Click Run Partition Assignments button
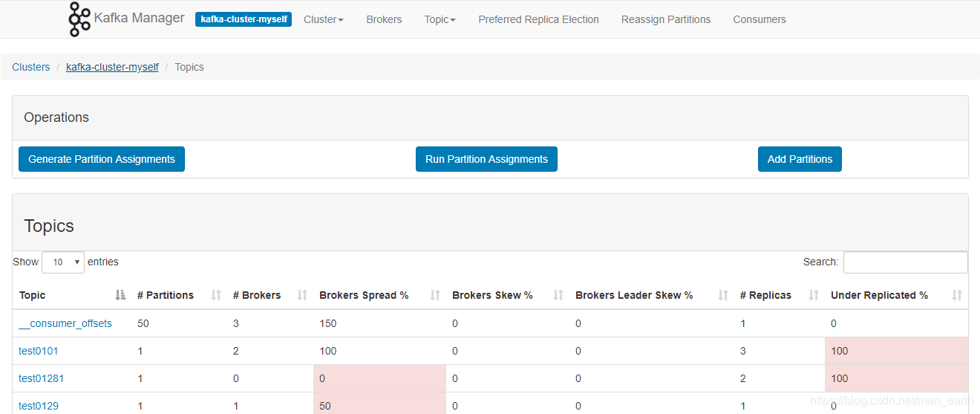This screenshot has height=414, width=980. [486, 159]
